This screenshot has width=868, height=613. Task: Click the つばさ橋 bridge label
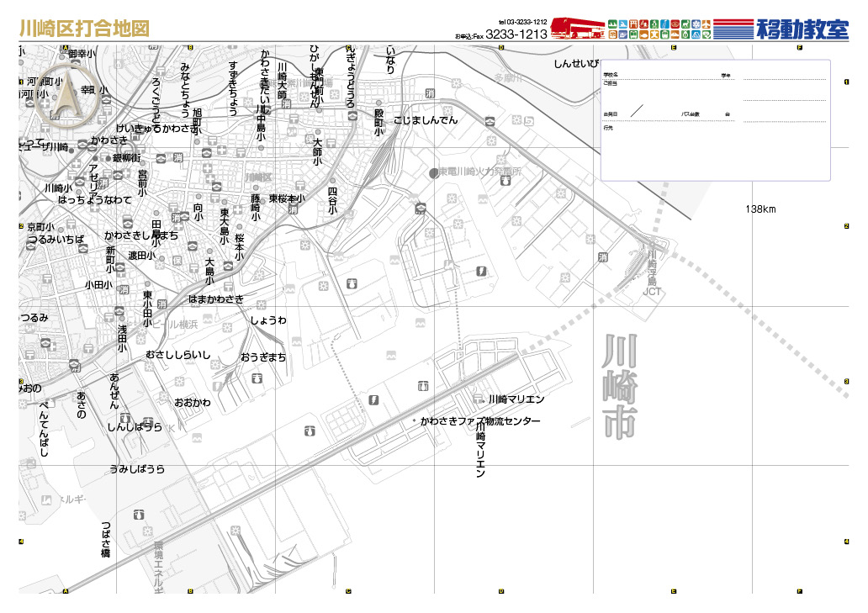tap(106, 540)
